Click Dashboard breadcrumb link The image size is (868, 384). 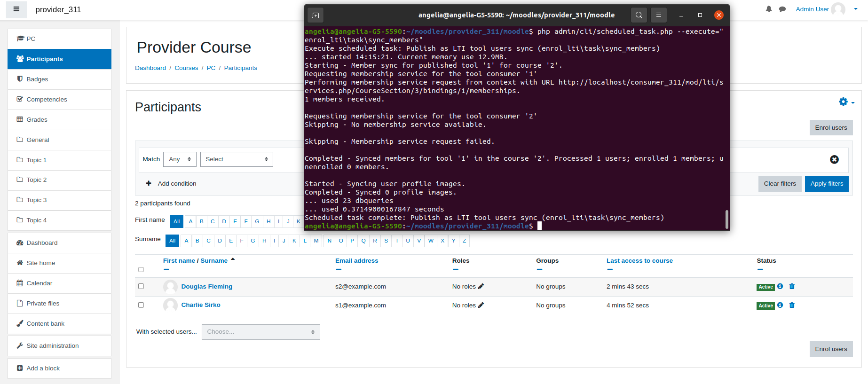[150, 68]
